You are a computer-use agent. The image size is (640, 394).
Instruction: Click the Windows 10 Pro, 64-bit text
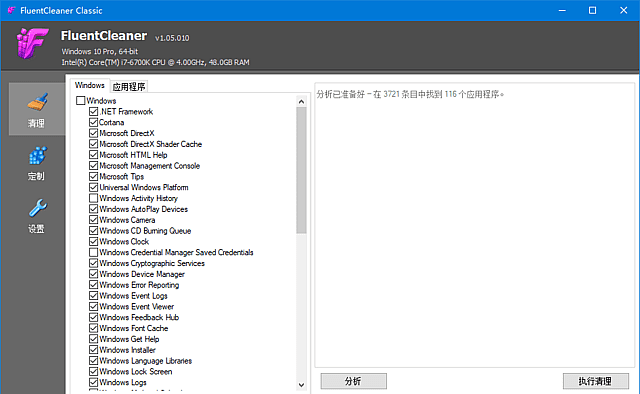(x=100, y=51)
